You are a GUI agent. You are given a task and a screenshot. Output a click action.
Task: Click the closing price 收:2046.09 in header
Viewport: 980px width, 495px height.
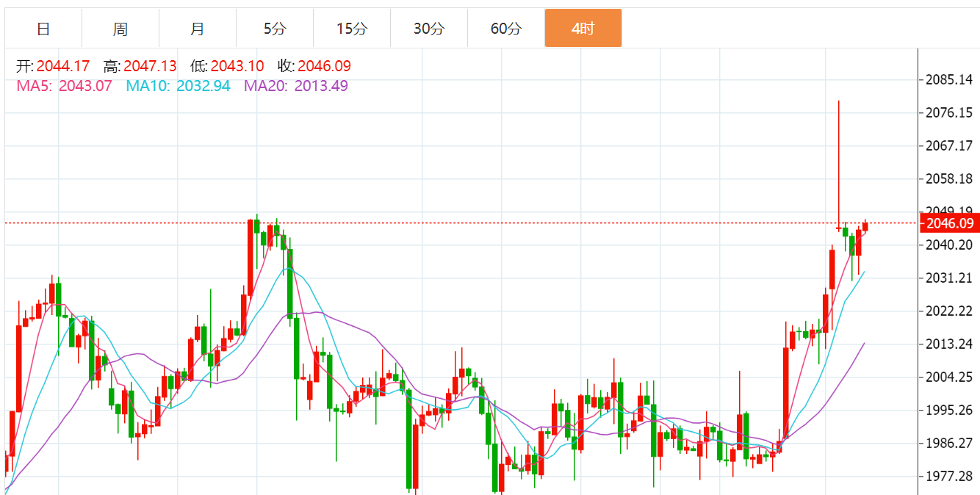coord(314,66)
